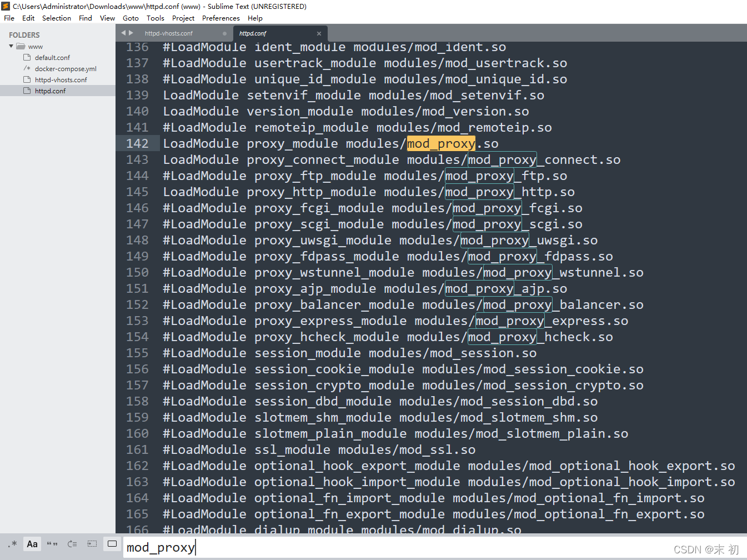Viewport: 747px width, 560px height.
Task: Open the Edit menu
Action: pyautogui.click(x=28, y=18)
